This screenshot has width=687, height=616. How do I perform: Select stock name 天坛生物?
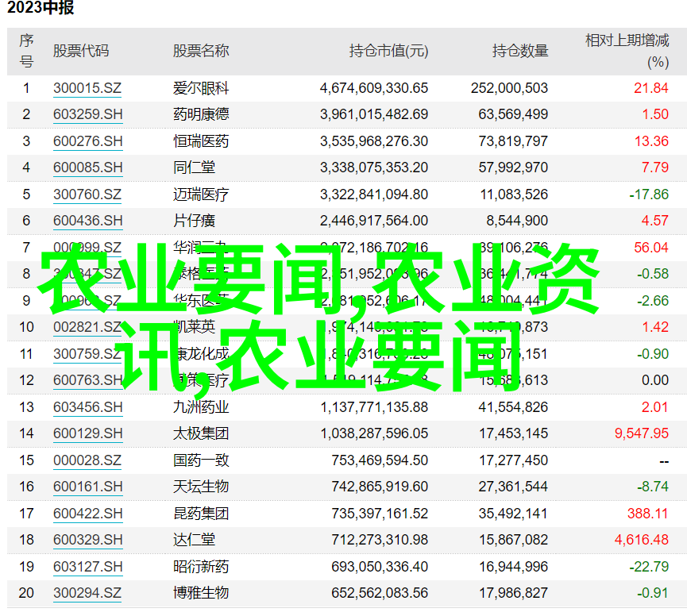201,487
